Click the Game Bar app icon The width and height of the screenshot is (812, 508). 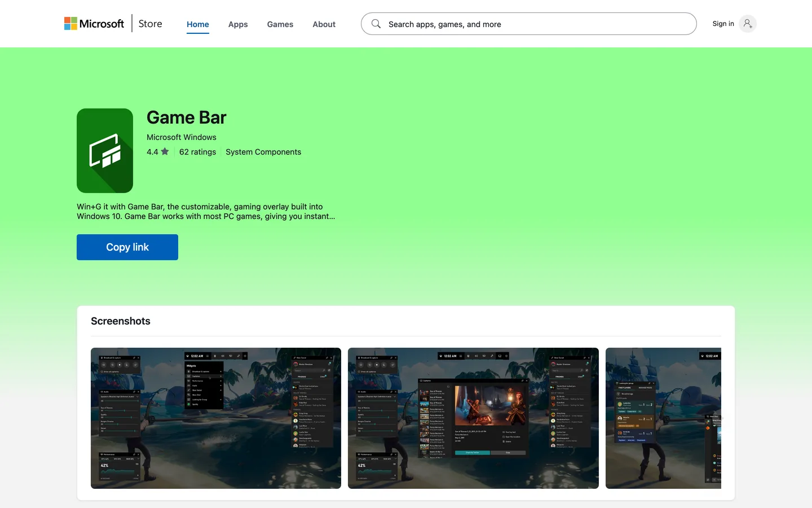105,151
